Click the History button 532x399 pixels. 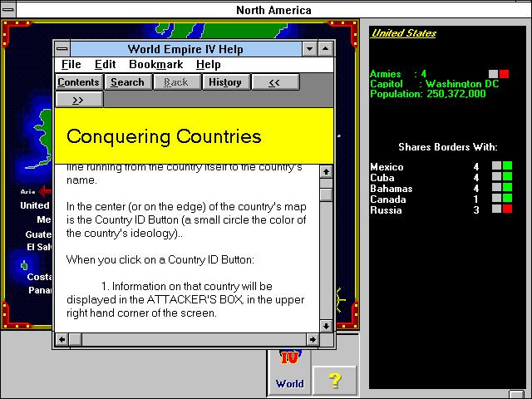coord(225,82)
